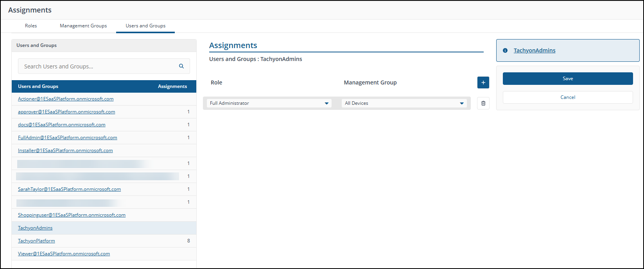This screenshot has width=644, height=269.
Task: Click the plus icon to add assignment
Action: (x=483, y=82)
